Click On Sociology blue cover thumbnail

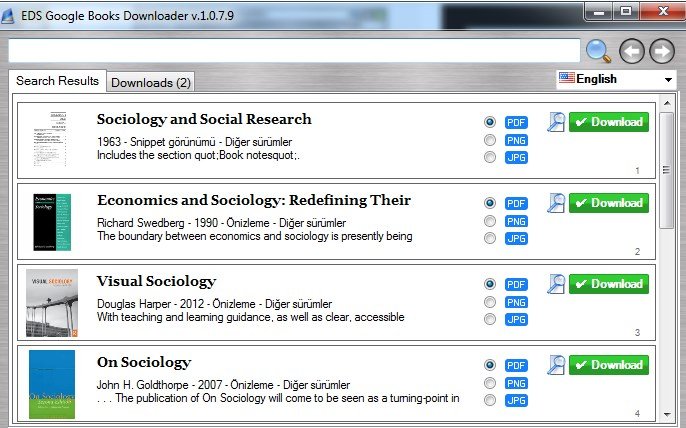[52, 384]
